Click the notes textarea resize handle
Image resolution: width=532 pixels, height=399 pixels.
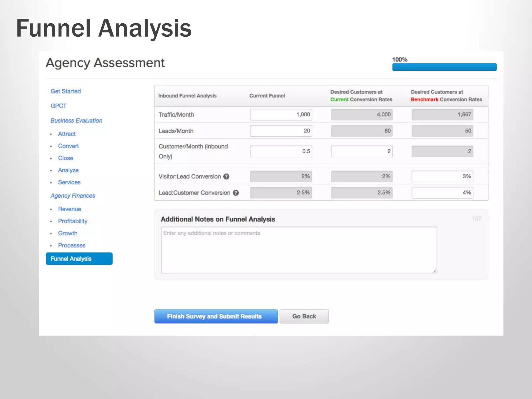(435, 271)
